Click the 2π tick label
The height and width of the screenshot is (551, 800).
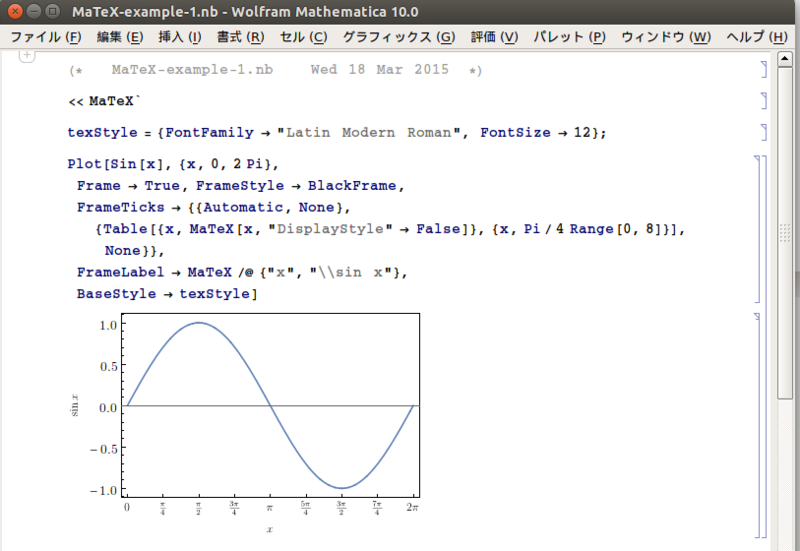pyautogui.click(x=413, y=507)
